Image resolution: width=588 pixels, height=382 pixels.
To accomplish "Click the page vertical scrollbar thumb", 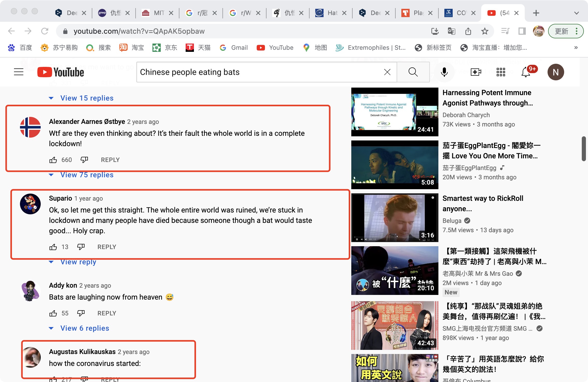I will (583, 149).
